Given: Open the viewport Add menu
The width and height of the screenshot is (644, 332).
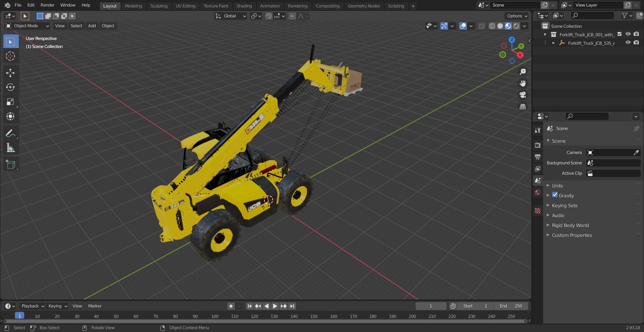Looking at the screenshot, I should click(x=92, y=26).
